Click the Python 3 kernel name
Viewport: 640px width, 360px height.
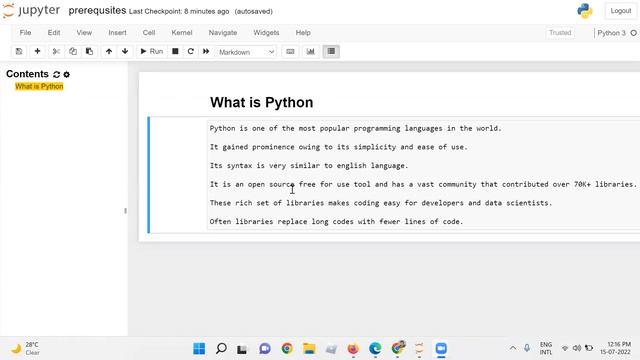(x=611, y=33)
